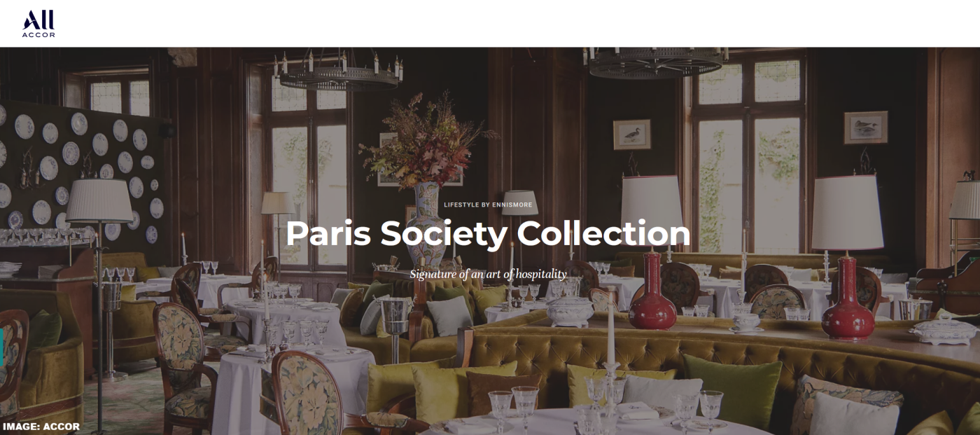
Task: Click the word 'Society' in the title
Action: coord(444,233)
